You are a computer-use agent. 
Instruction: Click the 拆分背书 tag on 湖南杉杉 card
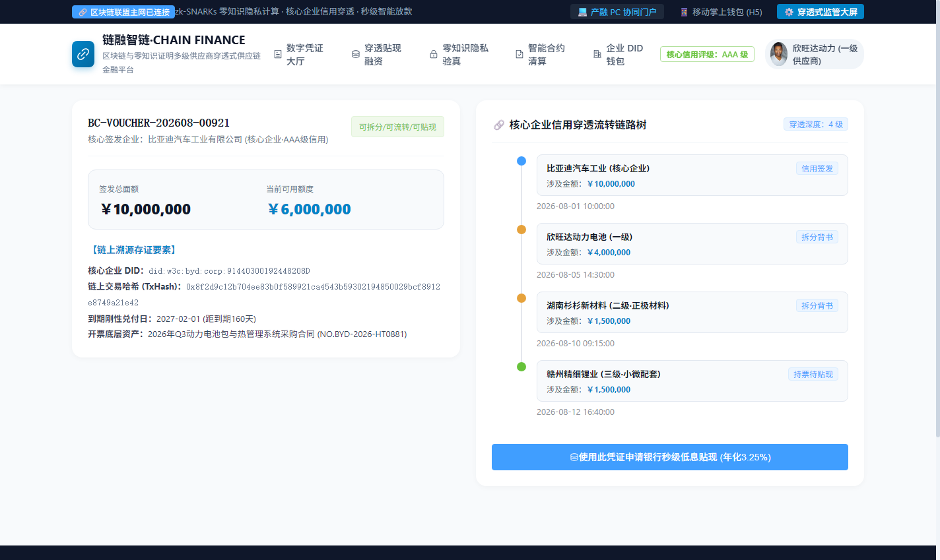coord(817,305)
